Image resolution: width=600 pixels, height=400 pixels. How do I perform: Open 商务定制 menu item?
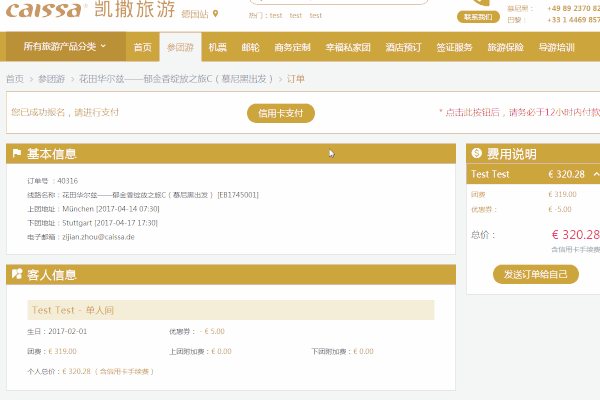coord(291,47)
